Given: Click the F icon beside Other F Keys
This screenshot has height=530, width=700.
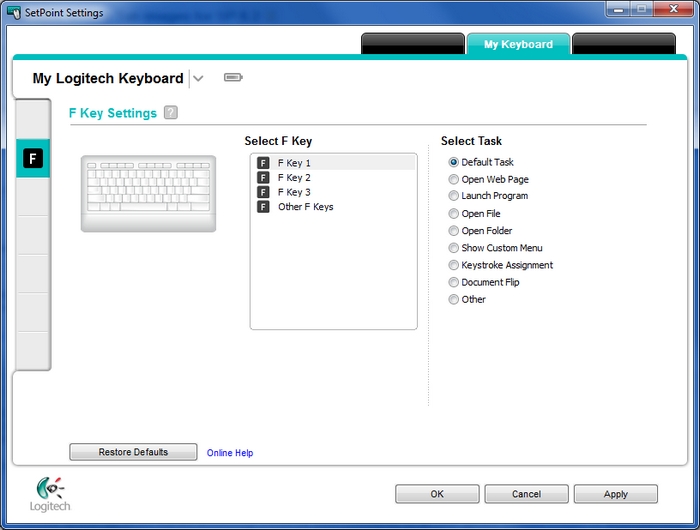Looking at the screenshot, I should (x=263, y=207).
